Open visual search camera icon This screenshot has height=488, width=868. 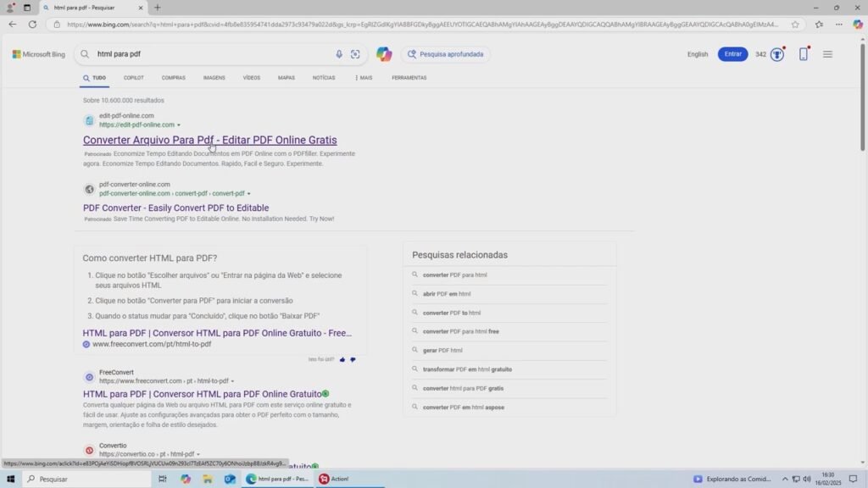click(x=355, y=54)
